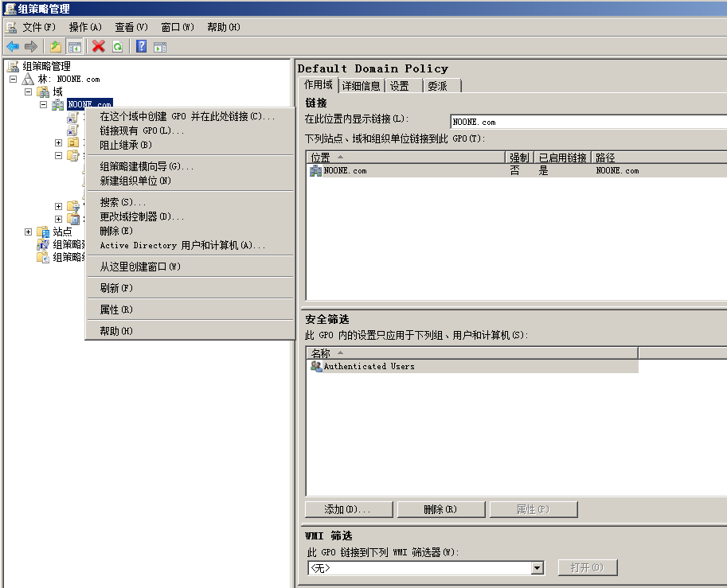Click the Back arrow toolbar icon
Image resolution: width=727 pixels, height=588 pixels.
coord(13,46)
